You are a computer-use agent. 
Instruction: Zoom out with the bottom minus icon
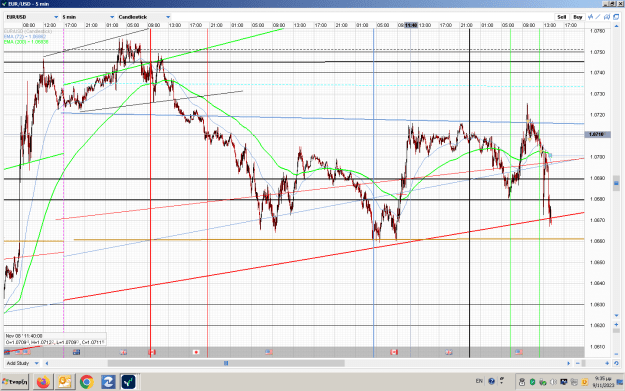tap(578, 363)
